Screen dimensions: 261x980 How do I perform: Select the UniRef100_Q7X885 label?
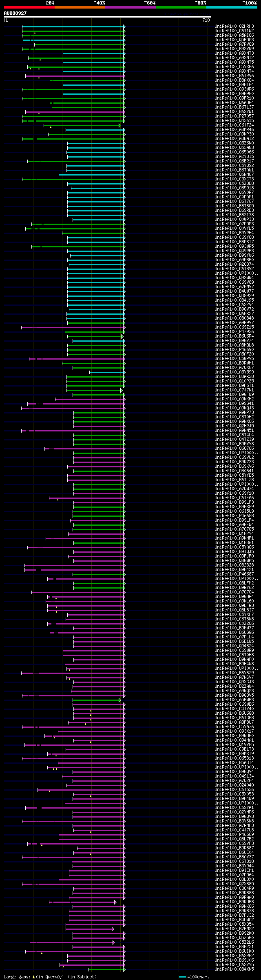pos(234,884)
